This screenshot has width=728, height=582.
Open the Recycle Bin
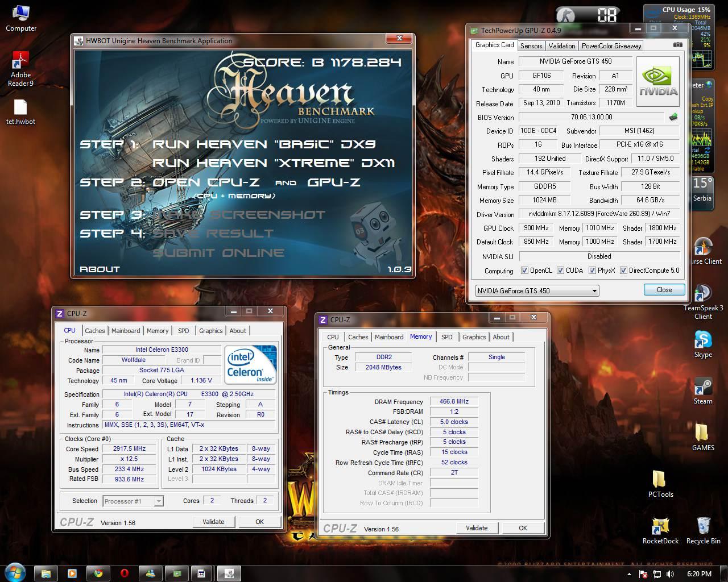703,531
